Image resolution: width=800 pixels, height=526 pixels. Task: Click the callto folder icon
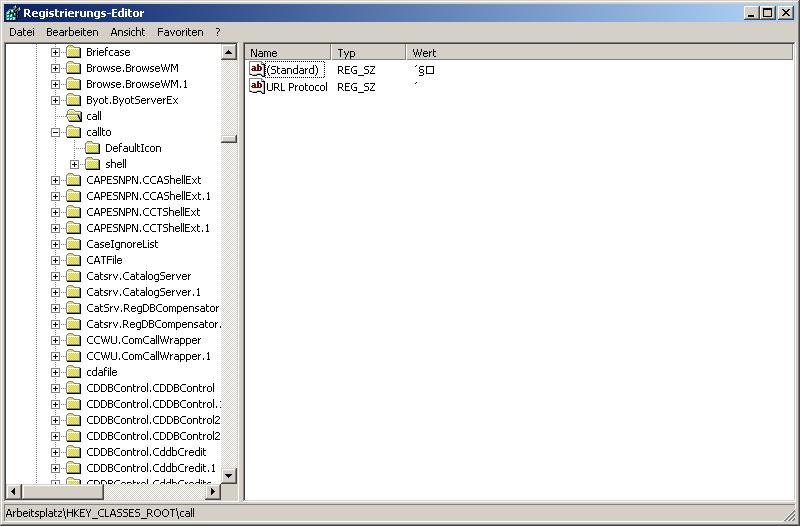pos(73,132)
